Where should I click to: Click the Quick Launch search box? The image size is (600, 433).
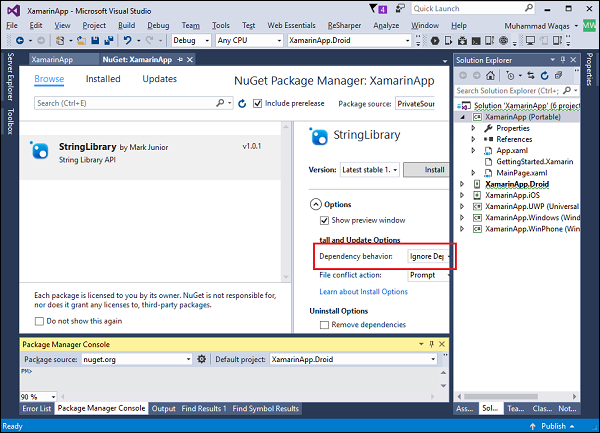(x=473, y=8)
